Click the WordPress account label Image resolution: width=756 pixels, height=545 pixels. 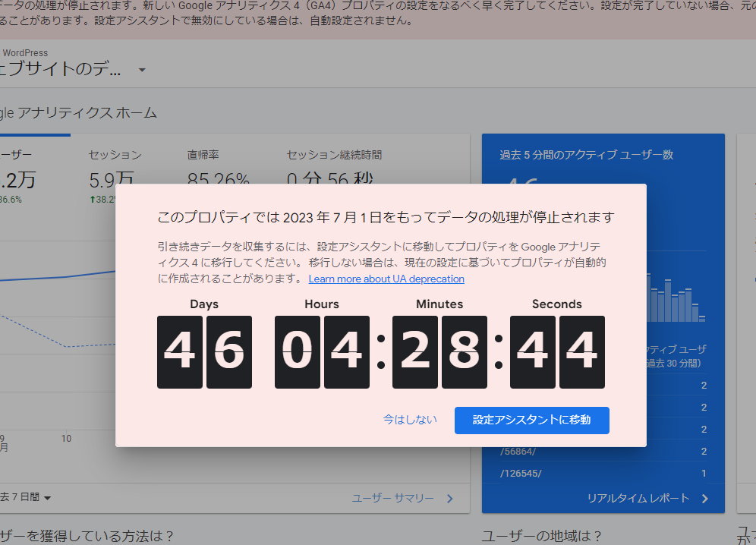pyautogui.click(x=25, y=52)
